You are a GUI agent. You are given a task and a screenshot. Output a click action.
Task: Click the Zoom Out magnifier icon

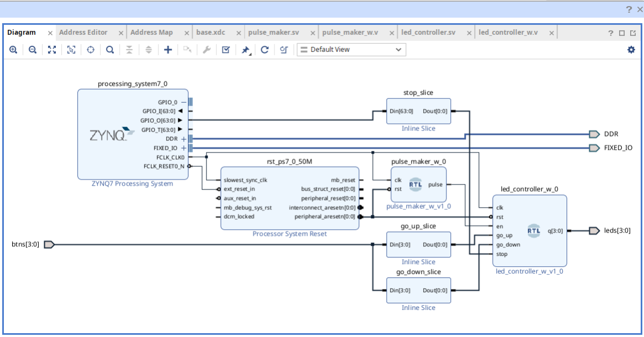tap(33, 50)
